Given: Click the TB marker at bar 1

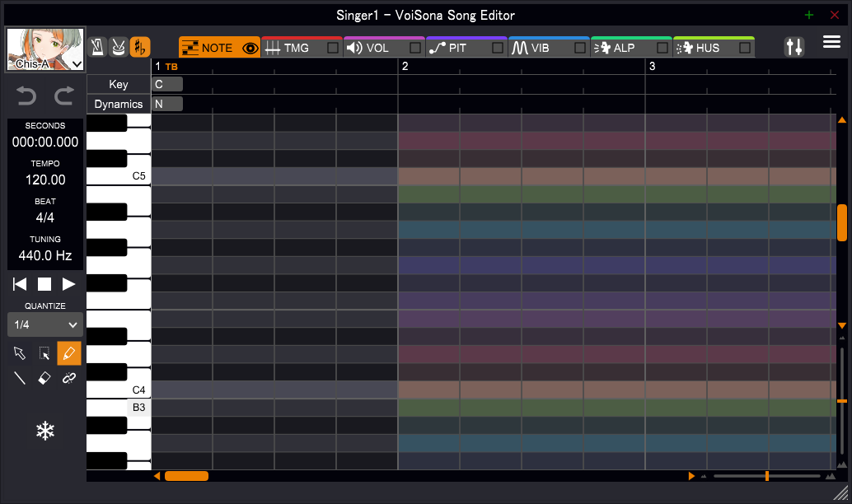Looking at the screenshot, I should [171, 67].
